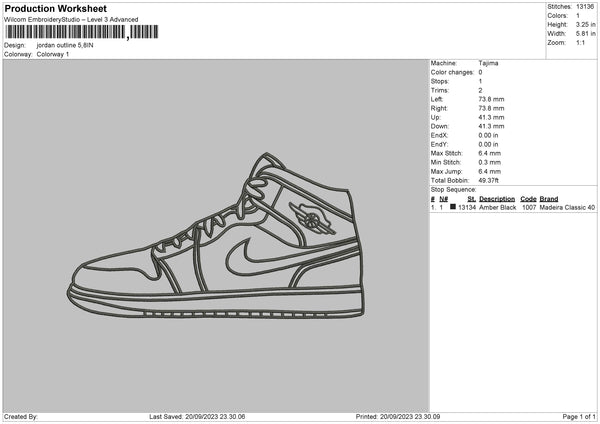
Task: Click the barcode at the top
Action: point(82,32)
